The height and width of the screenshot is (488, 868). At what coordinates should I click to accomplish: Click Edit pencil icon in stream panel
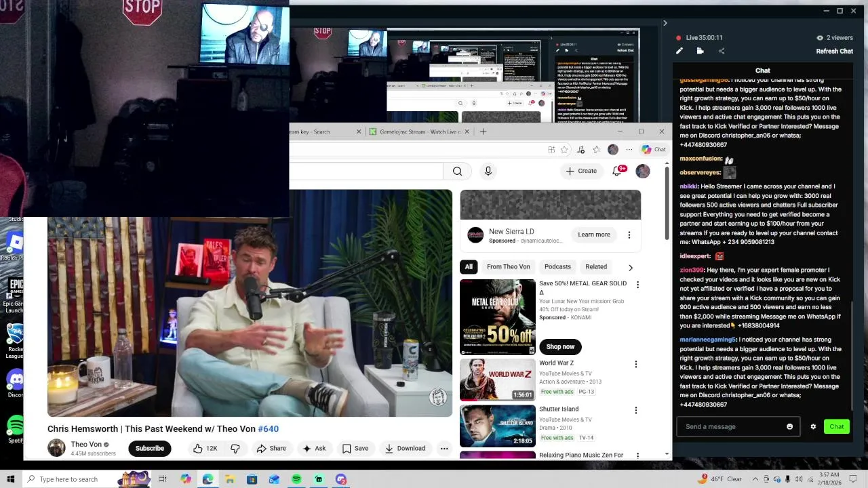click(679, 51)
